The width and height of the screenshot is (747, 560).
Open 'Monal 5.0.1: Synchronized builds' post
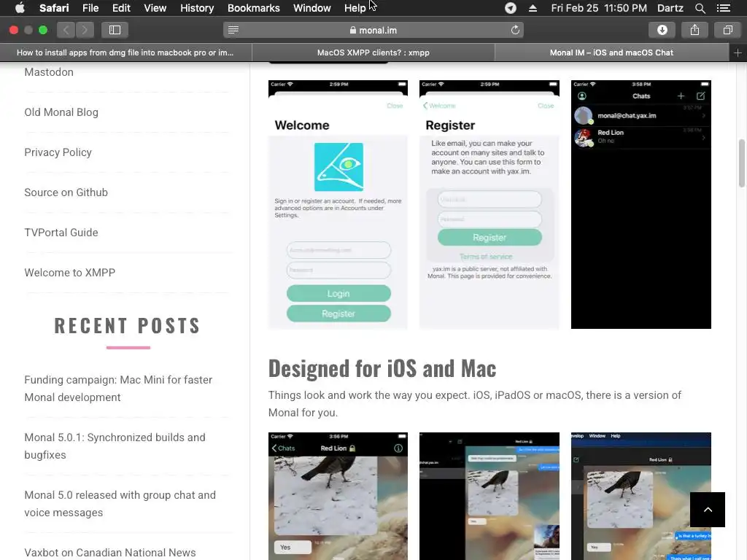coord(115,446)
